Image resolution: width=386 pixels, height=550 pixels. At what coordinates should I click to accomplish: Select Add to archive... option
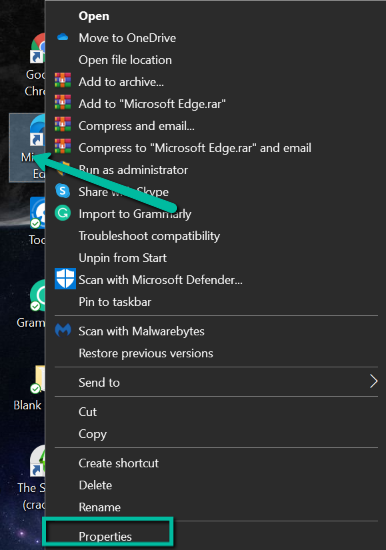121,82
